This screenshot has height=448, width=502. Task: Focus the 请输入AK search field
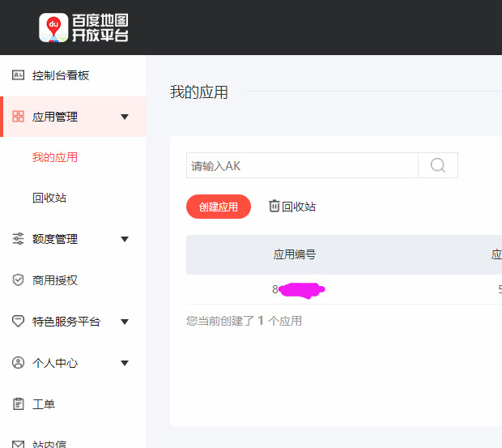(x=302, y=165)
